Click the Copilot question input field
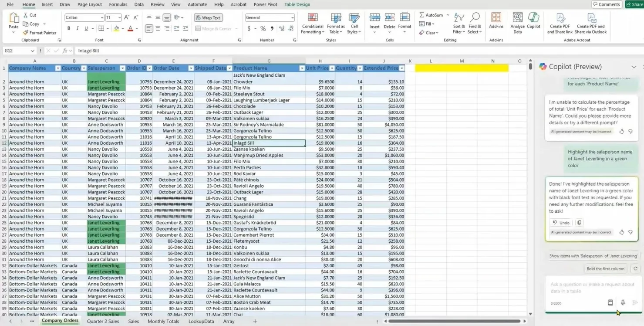 [592, 288]
